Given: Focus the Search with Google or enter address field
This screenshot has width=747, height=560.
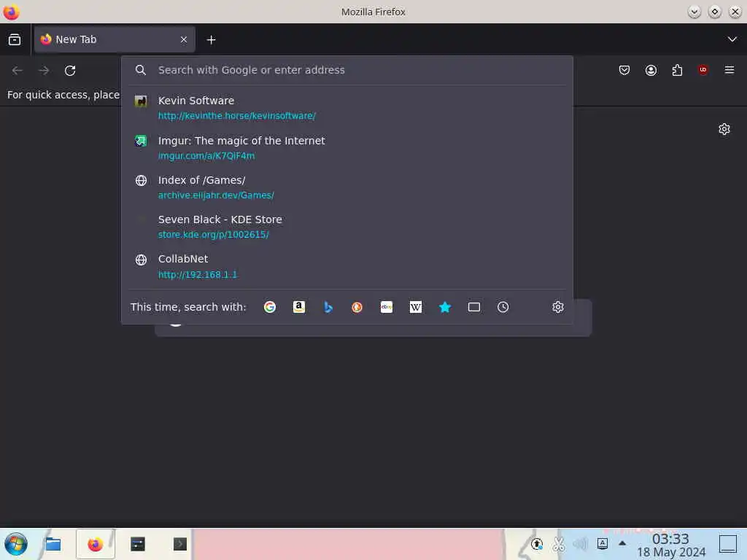Looking at the screenshot, I should point(347,70).
